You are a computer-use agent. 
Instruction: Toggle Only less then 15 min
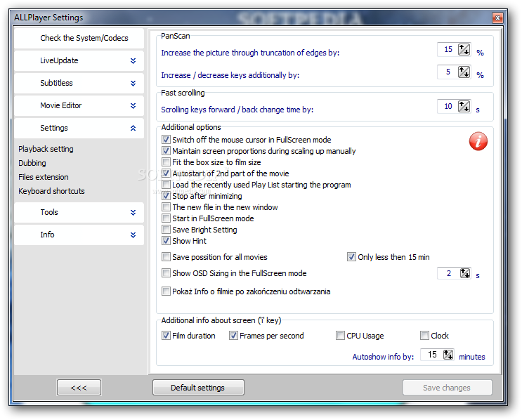351,257
